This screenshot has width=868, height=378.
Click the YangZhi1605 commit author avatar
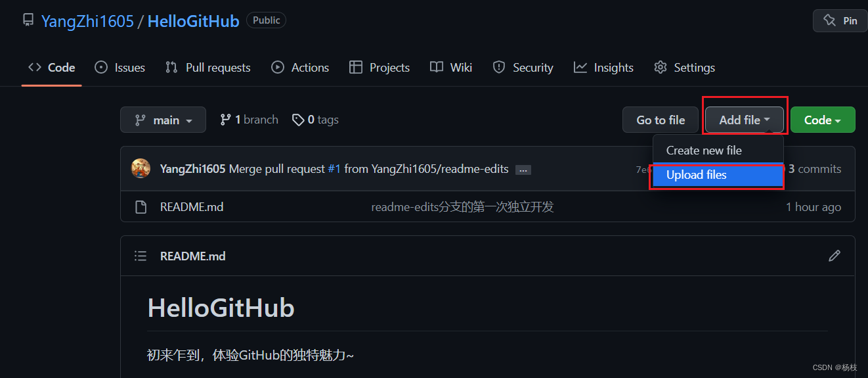(141, 168)
